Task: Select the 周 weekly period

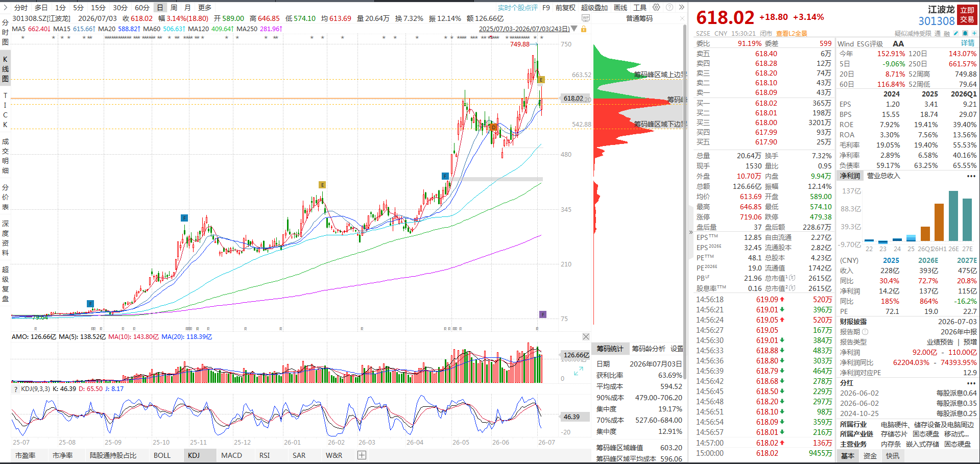Action: click(174, 7)
